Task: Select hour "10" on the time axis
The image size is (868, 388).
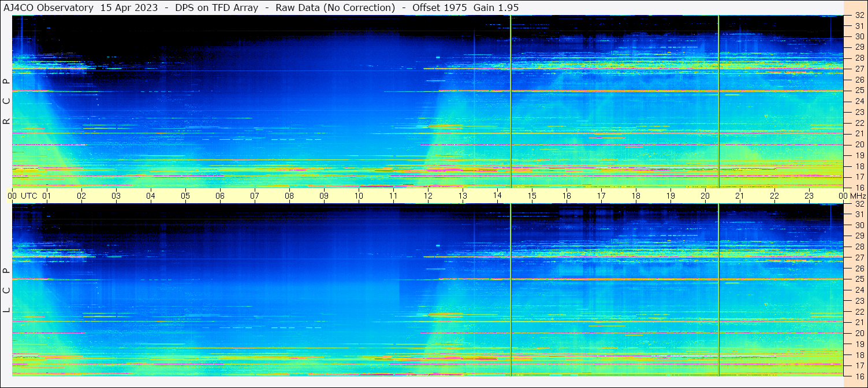Action: [x=359, y=196]
